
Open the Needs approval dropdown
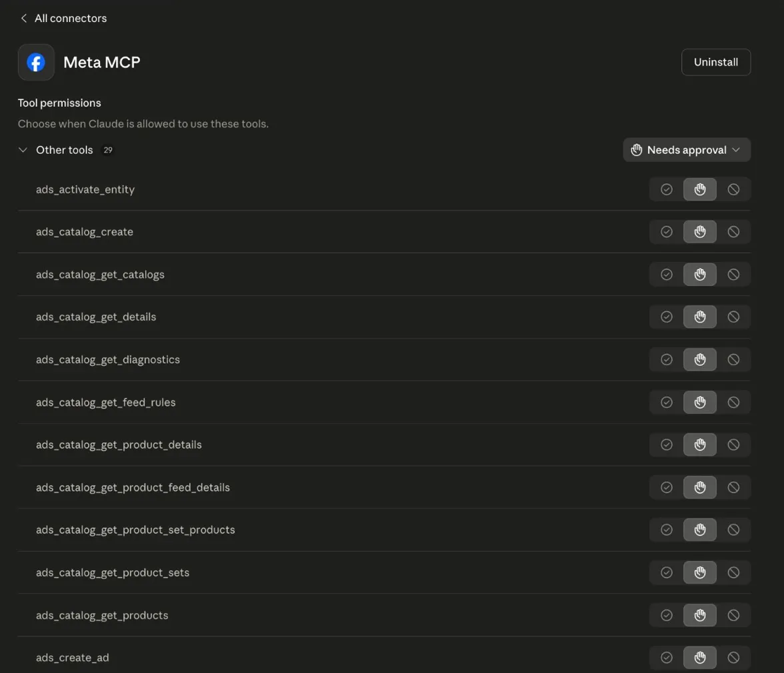(x=687, y=150)
